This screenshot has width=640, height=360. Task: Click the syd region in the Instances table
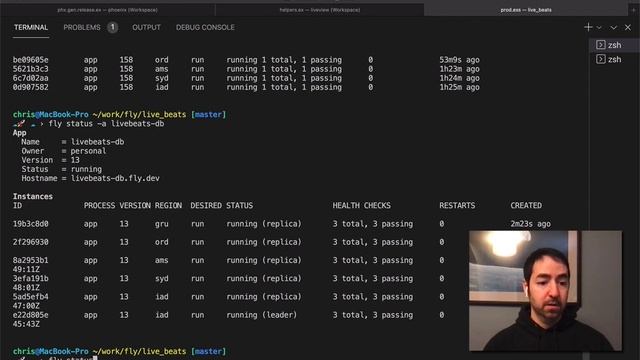162,278
